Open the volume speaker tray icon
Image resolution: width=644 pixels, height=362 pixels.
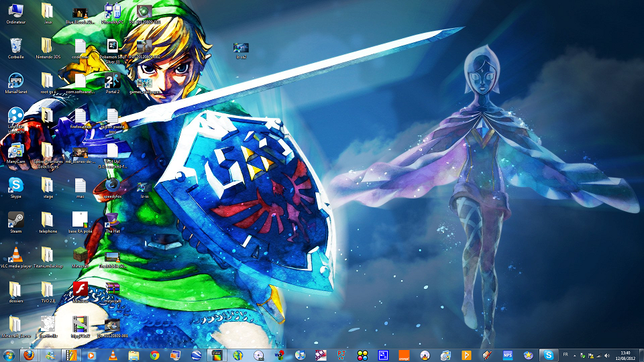point(606,355)
